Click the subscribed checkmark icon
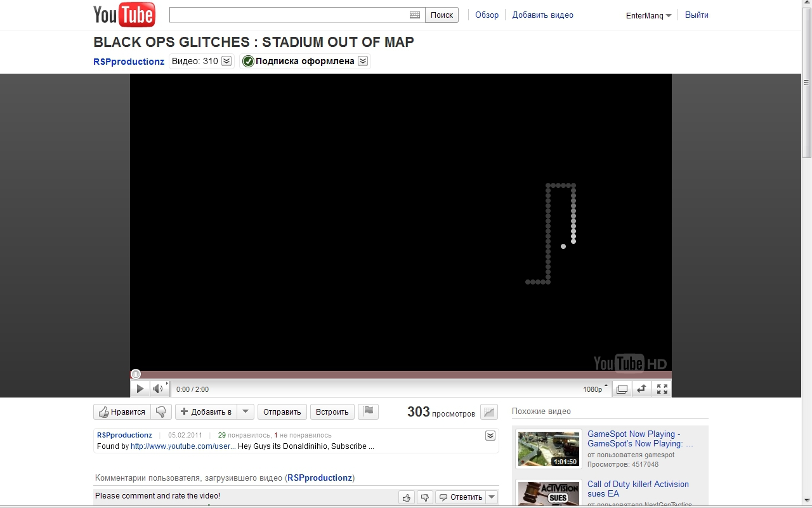812x508 pixels. [248, 62]
